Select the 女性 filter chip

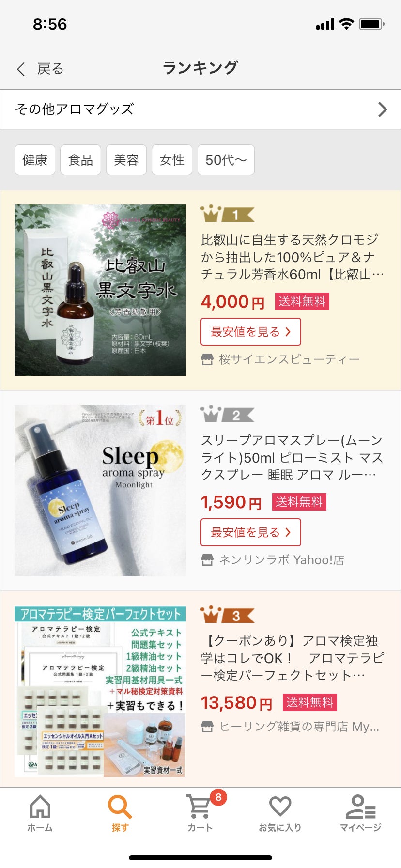(x=172, y=160)
